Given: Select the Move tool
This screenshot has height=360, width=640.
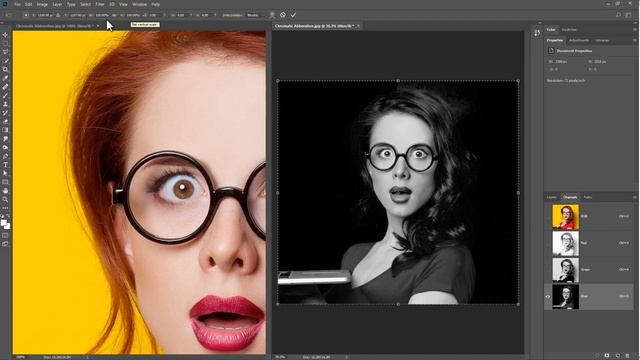Looking at the screenshot, I should (5, 35).
